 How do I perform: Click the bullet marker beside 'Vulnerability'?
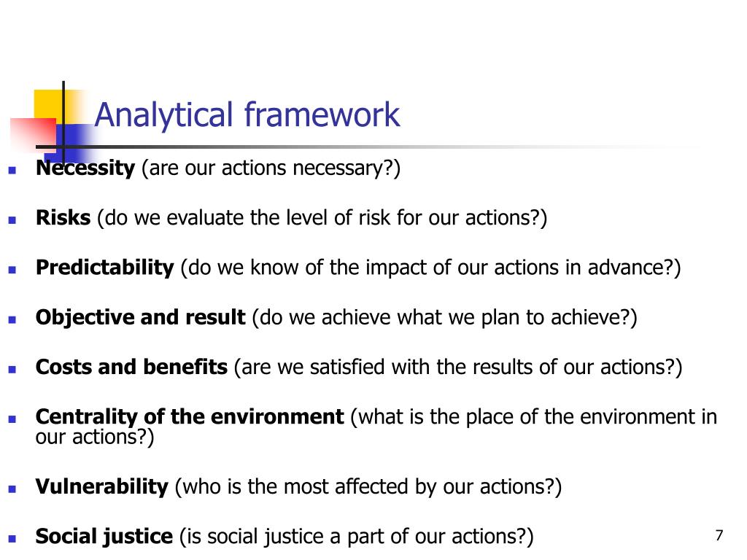click(12, 489)
